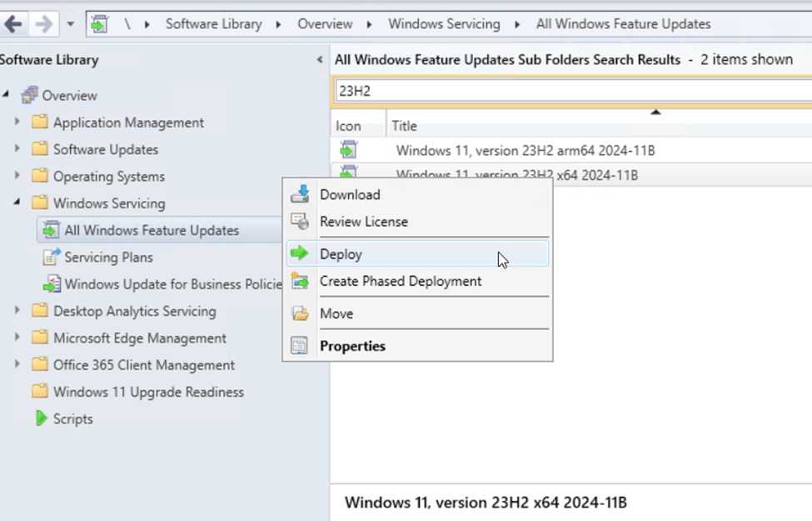Choose Move from the context menu
This screenshot has width=812, height=521.
(x=336, y=313)
